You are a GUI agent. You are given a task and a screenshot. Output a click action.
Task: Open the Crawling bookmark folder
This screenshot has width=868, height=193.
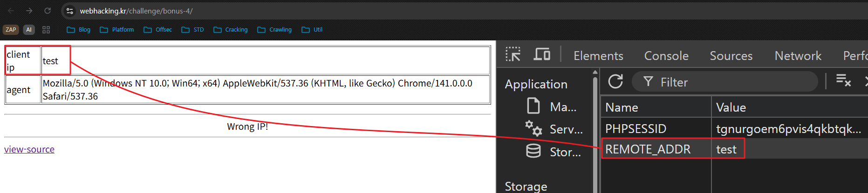(274, 30)
